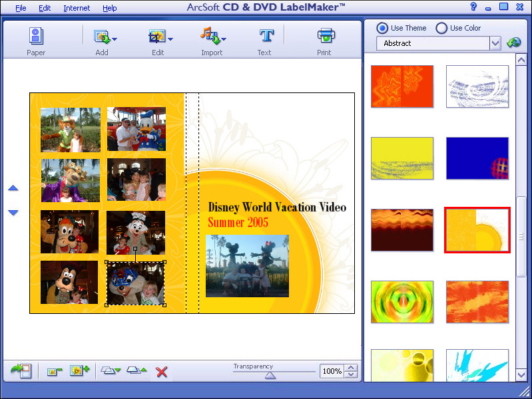532x399 pixels.
Task: Choose the yellow wave theme thumbnail
Action: pyautogui.click(x=402, y=158)
